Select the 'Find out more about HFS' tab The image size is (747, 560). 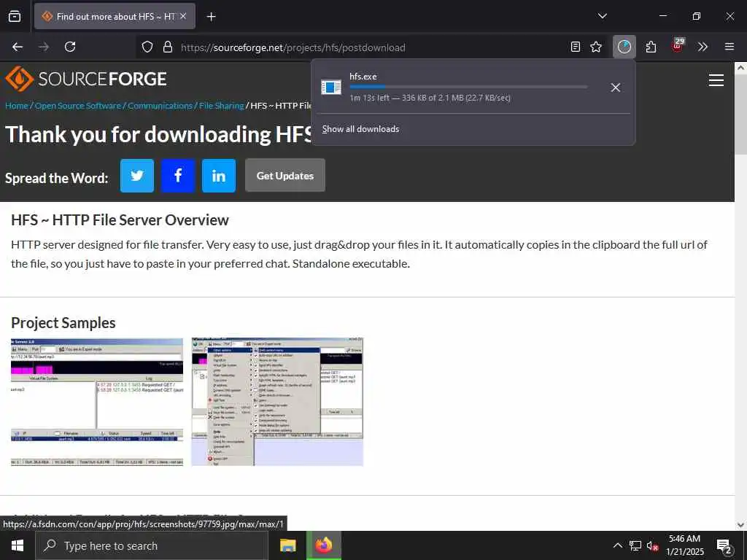click(x=115, y=16)
